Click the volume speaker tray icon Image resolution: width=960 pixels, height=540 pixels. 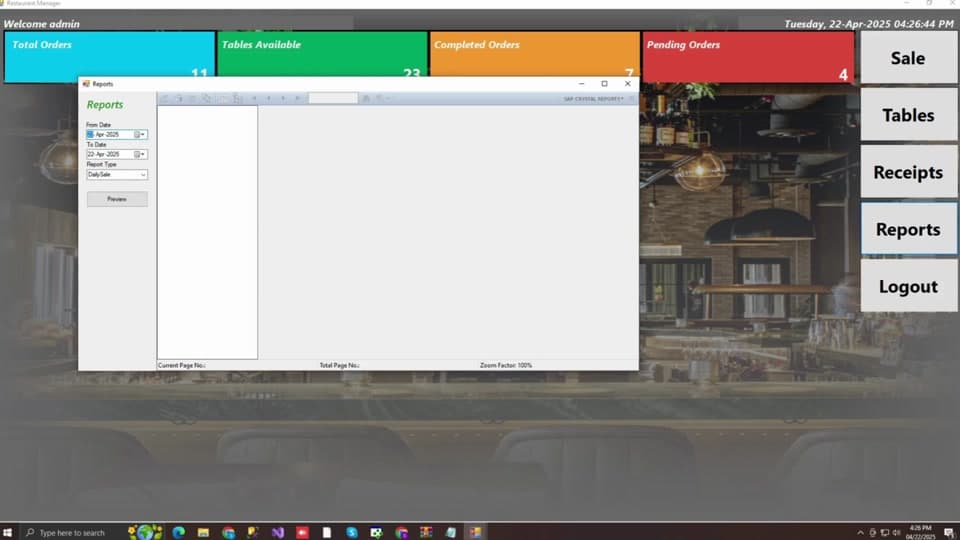[x=896, y=533]
